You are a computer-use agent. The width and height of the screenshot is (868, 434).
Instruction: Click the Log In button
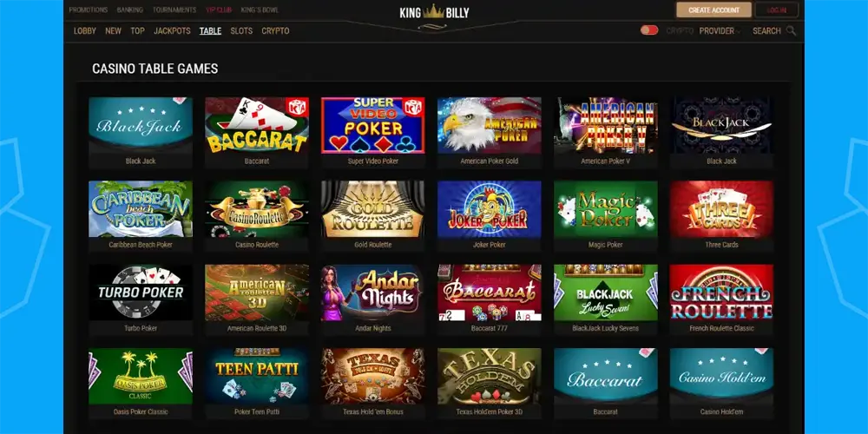click(777, 10)
